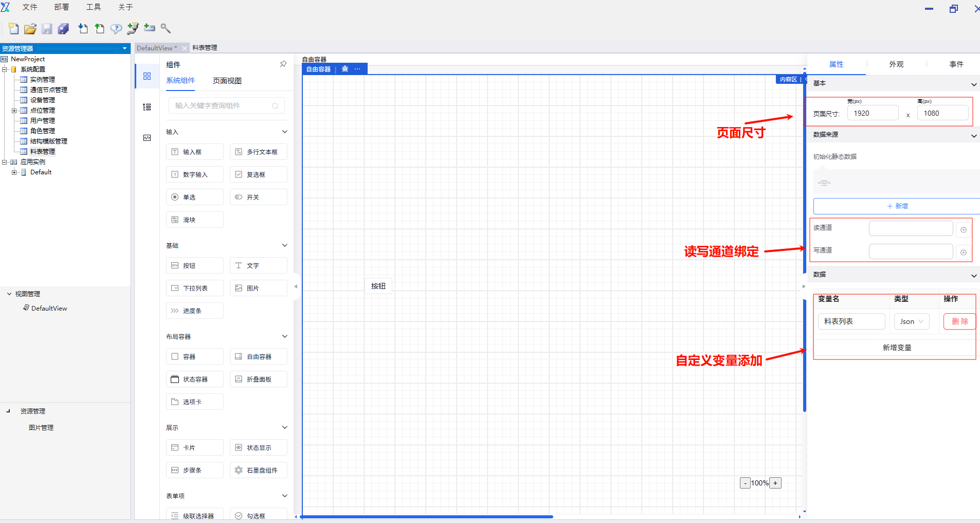Click the 新增变量 button
The width and height of the screenshot is (980, 523).
click(897, 348)
